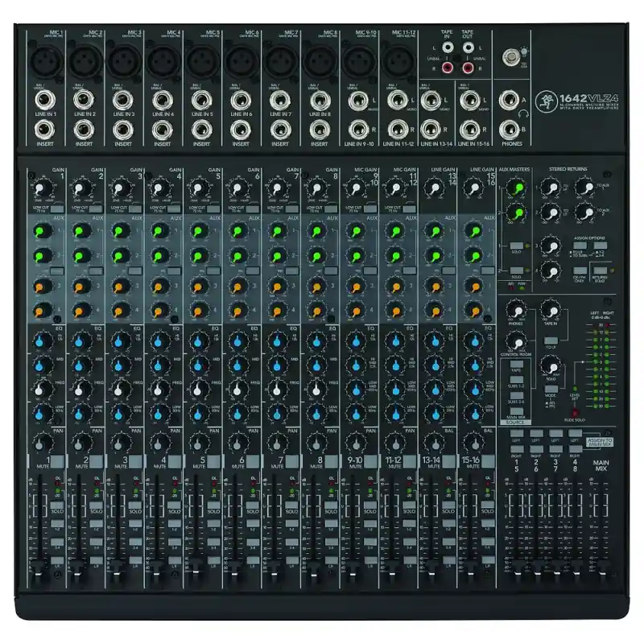Click the INSERT jack under LINE IN 4

(163, 130)
